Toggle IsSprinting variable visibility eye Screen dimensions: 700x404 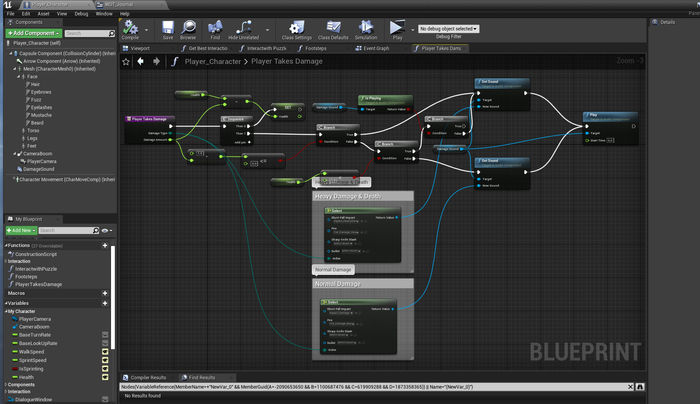coord(105,369)
